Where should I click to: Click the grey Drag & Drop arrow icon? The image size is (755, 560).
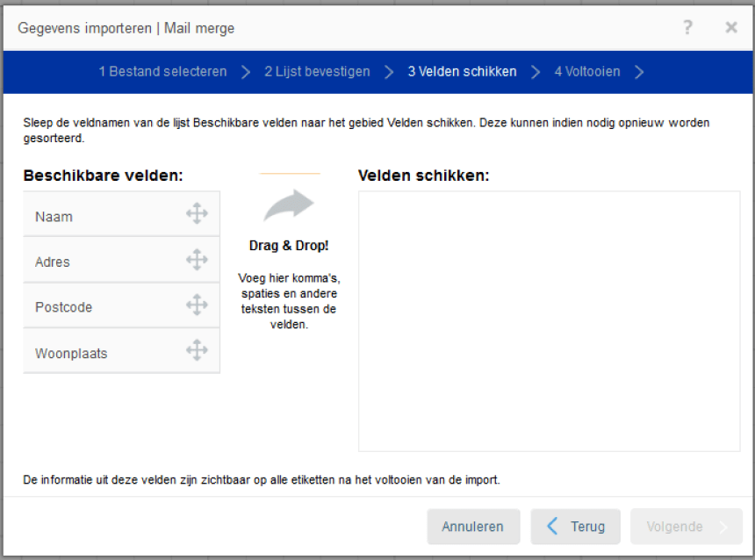pyautogui.click(x=289, y=205)
